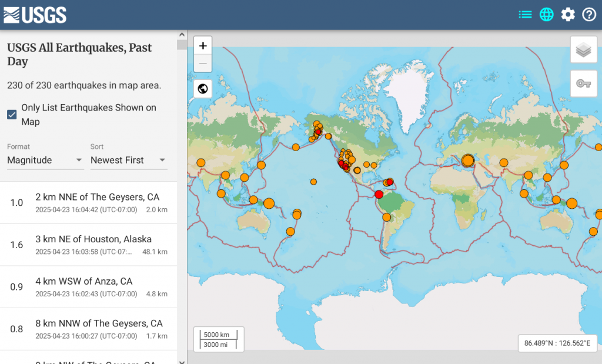
Task: Click magnitude 0.8 value in the list
Action: pyautogui.click(x=16, y=329)
